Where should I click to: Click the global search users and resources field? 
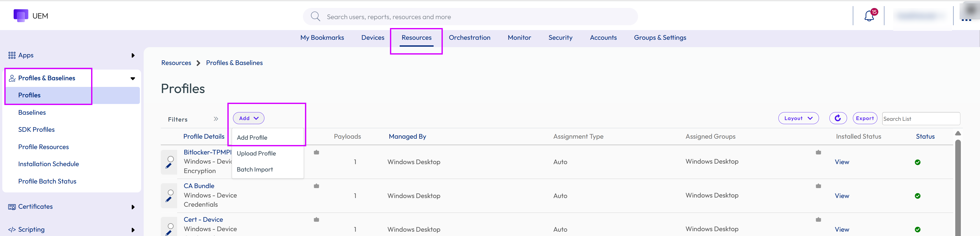(470, 17)
